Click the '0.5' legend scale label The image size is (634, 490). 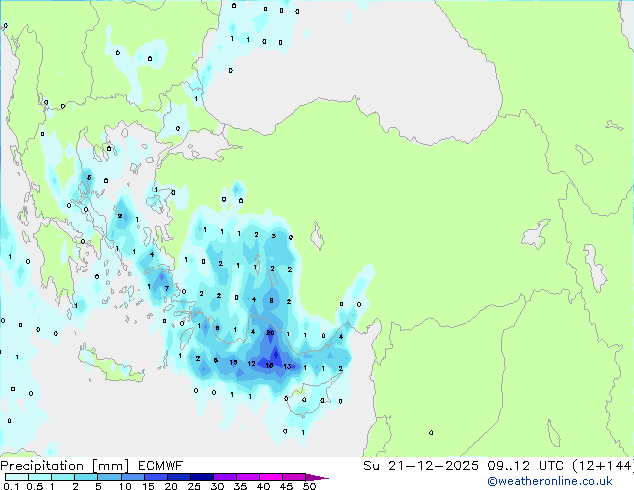point(35,486)
